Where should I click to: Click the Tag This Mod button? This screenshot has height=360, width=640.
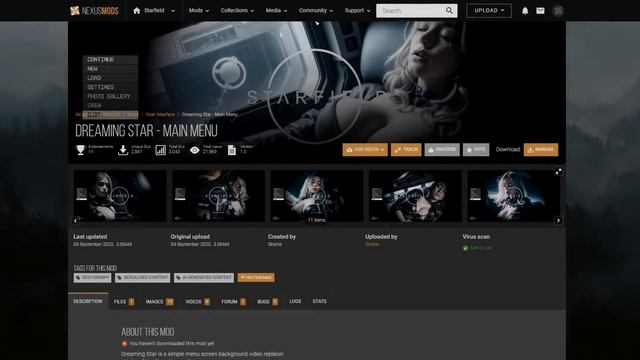(x=256, y=278)
